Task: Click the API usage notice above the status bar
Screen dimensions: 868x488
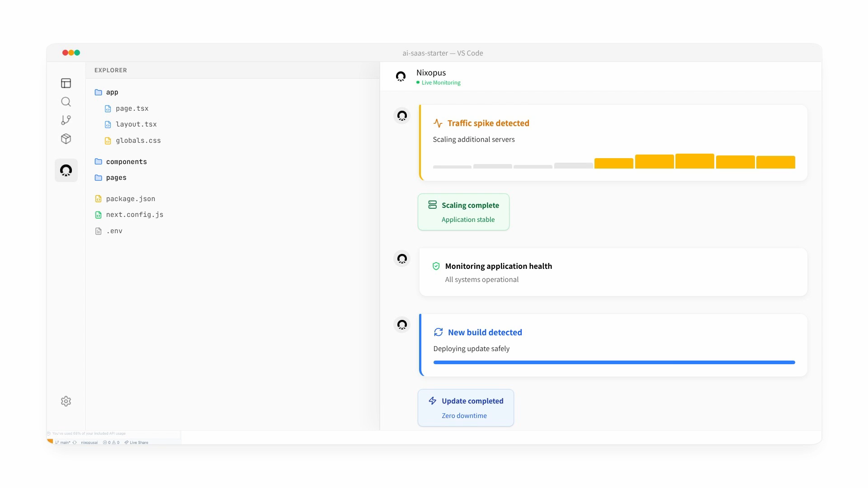Action: [x=87, y=434]
